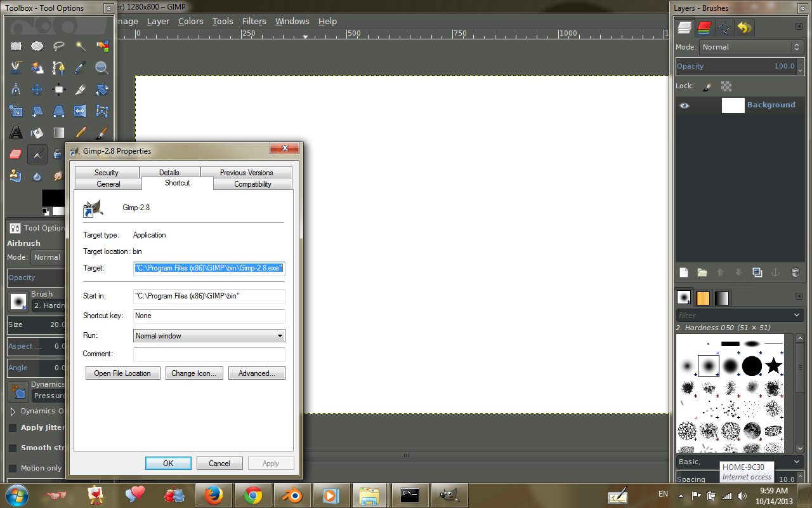Toggle visibility of the Background layer
812x508 pixels.
coord(684,105)
